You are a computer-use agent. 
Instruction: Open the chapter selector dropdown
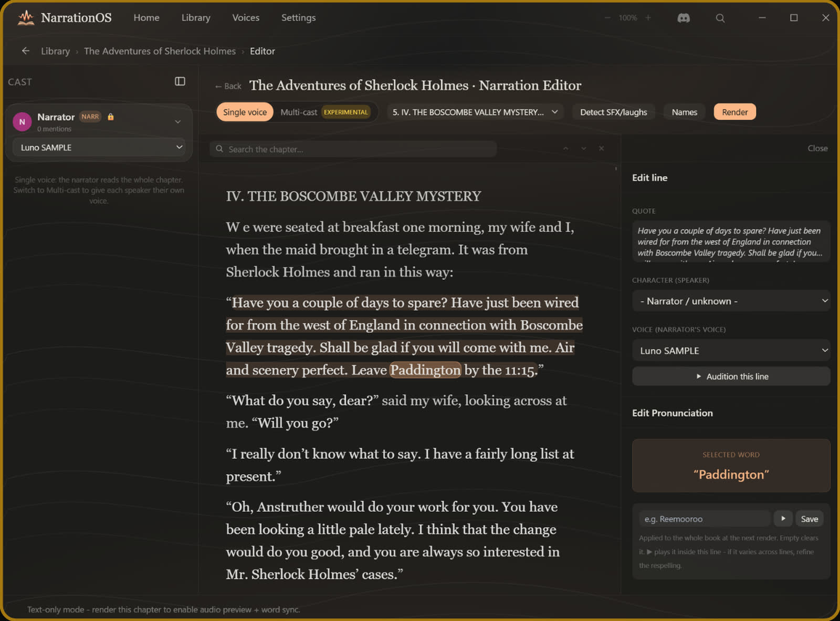click(x=475, y=112)
